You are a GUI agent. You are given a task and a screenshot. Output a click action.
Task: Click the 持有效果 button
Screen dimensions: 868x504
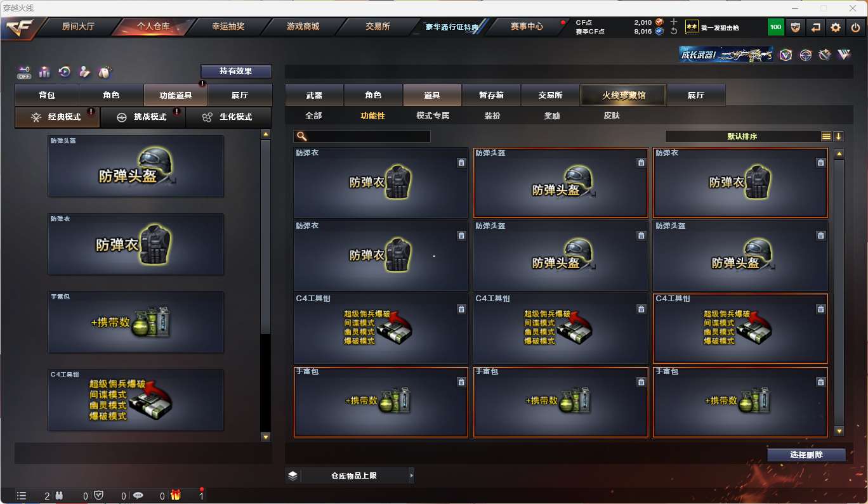(x=236, y=71)
